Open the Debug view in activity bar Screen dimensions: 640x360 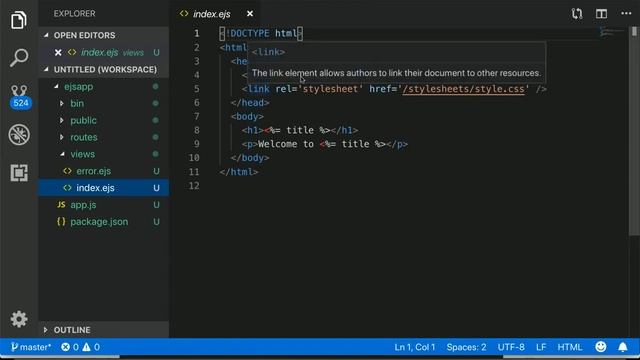19,134
